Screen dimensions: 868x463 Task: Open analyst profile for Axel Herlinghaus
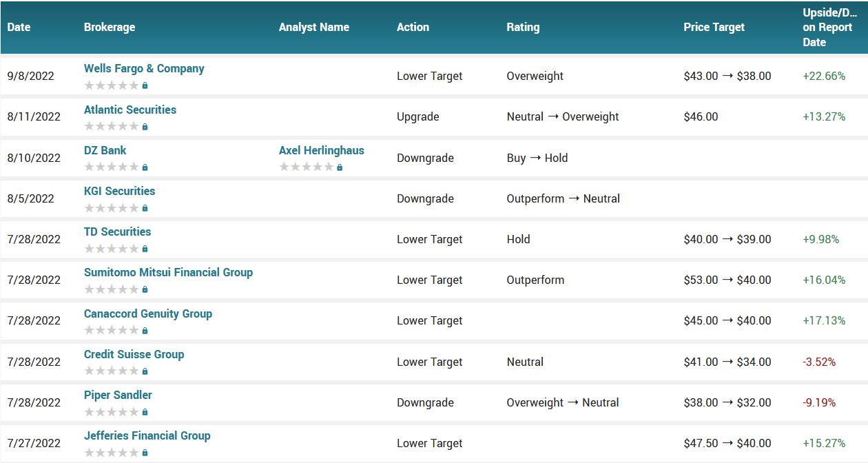(x=321, y=151)
